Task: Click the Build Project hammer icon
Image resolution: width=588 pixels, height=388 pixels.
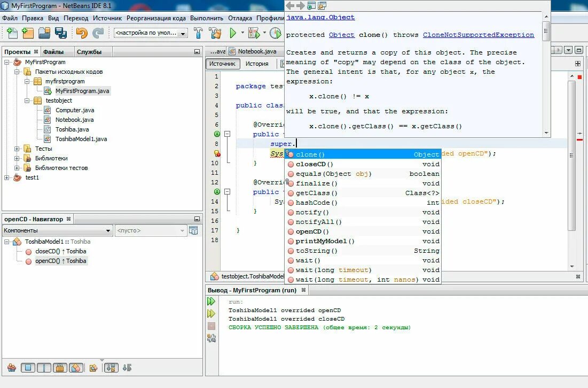Action: (198, 33)
